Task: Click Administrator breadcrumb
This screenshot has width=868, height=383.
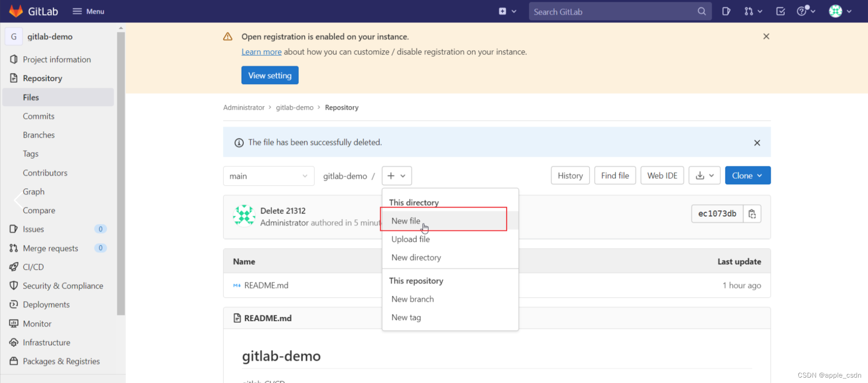Action: click(x=244, y=107)
